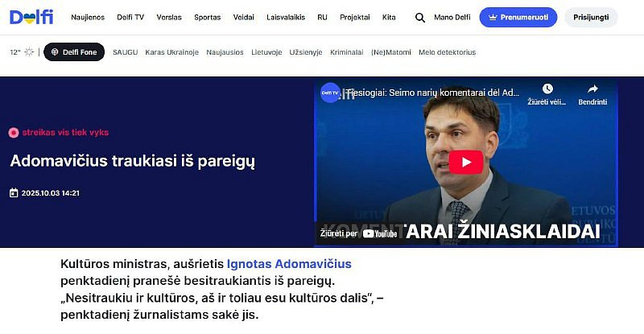Click the pink live indicator dot

pyautogui.click(x=14, y=133)
